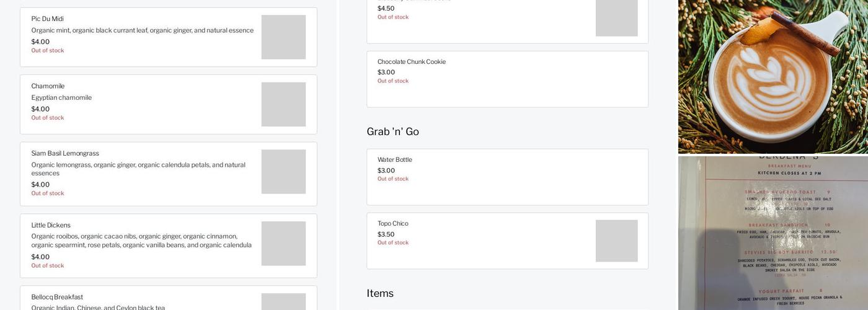Open the breakfast menu photo
This screenshot has width=868, height=310.
click(x=773, y=233)
